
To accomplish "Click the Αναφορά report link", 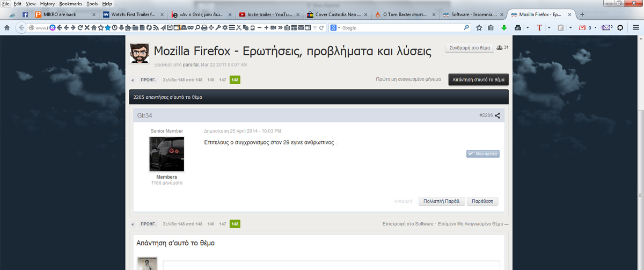I will [403, 202].
